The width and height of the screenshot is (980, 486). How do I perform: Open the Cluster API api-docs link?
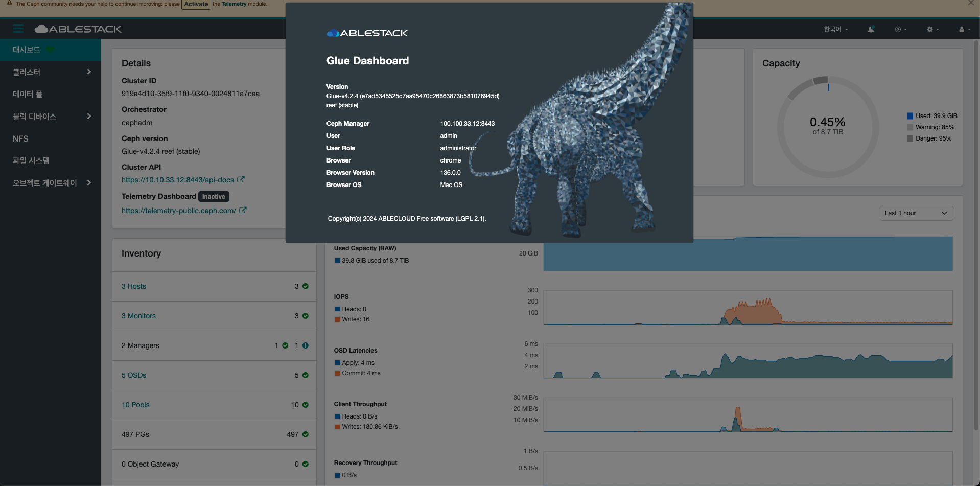(178, 180)
